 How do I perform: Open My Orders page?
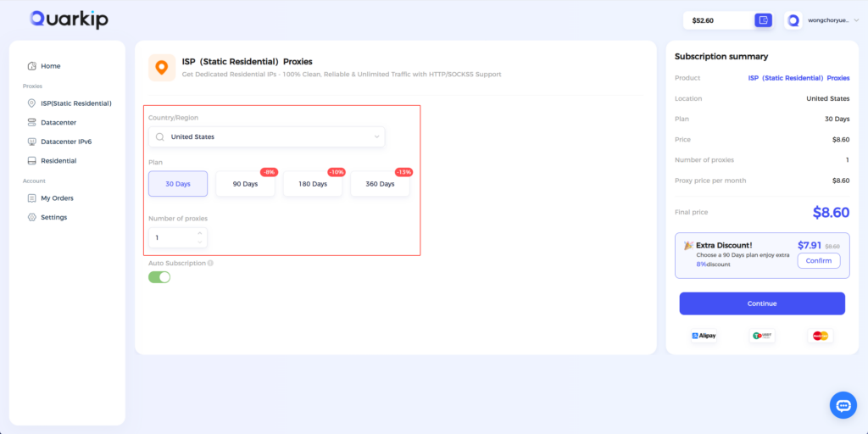(57, 198)
